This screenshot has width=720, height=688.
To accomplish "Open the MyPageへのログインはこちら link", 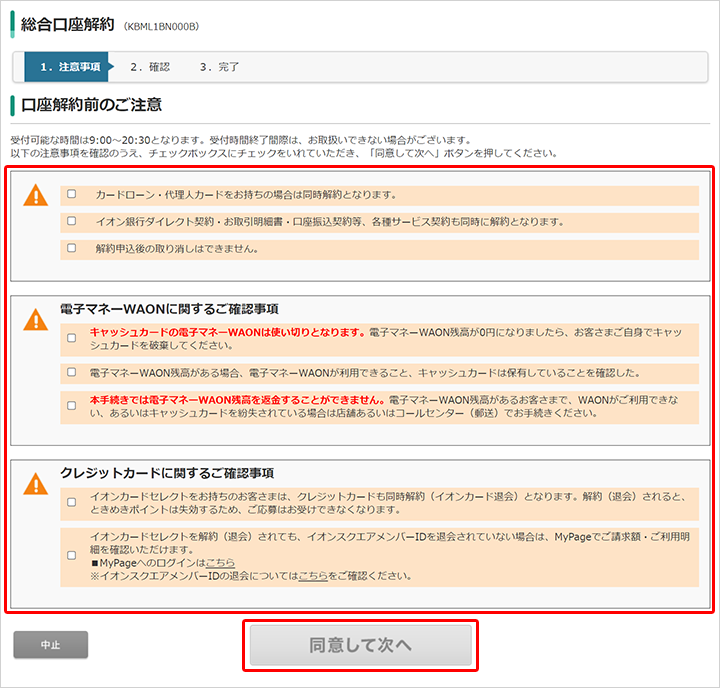I will pyautogui.click(x=220, y=563).
